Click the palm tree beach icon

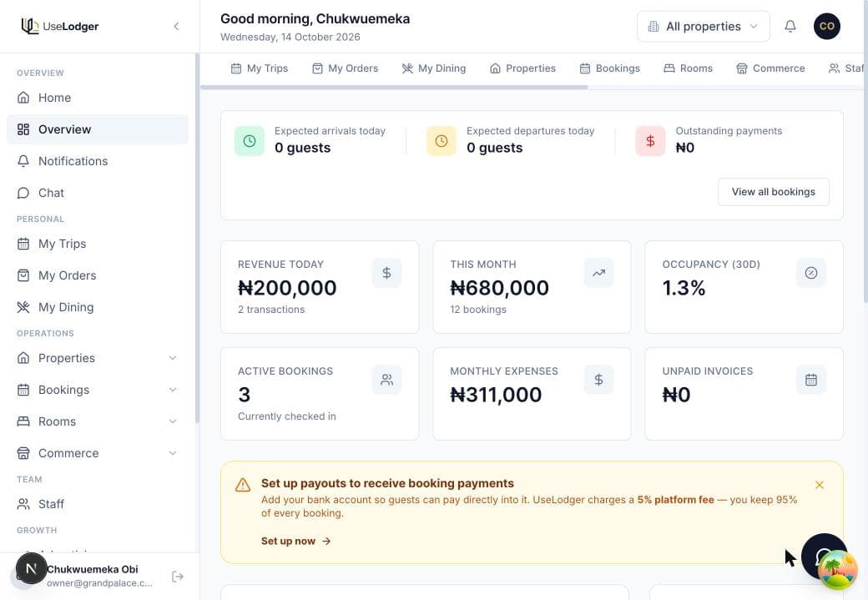(x=838, y=570)
